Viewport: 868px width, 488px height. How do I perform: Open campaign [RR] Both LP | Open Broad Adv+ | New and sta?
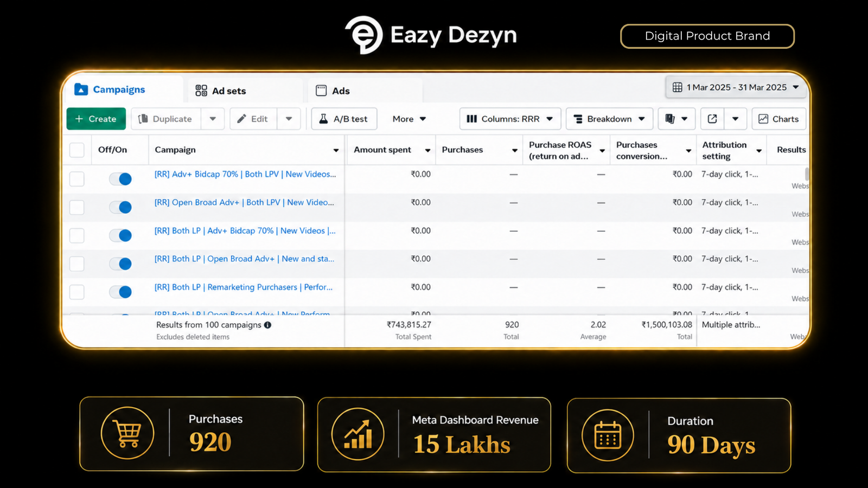[x=244, y=259]
